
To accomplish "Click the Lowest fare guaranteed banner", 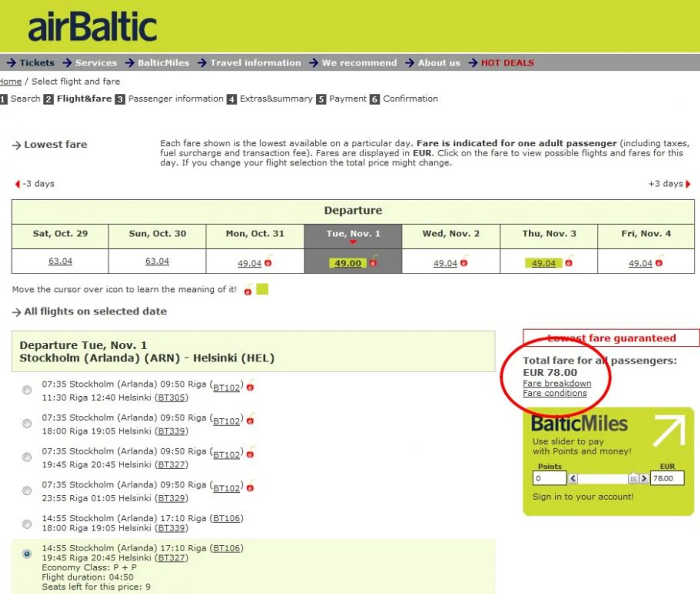I will pyautogui.click(x=611, y=338).
